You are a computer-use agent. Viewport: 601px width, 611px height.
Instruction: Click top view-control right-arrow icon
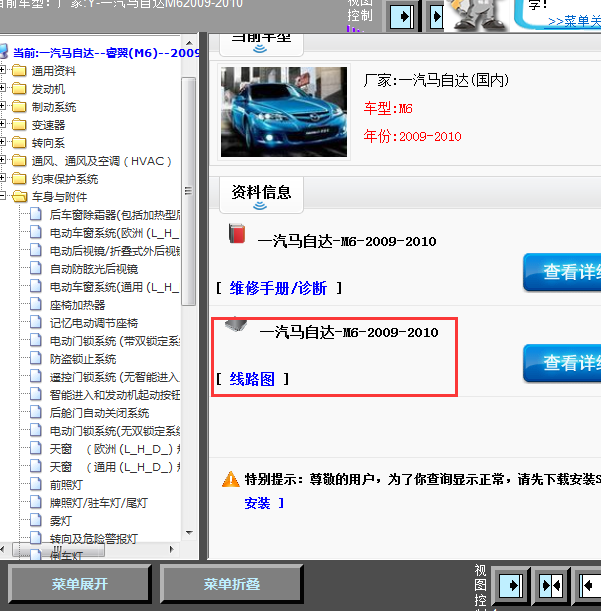tap(402, 17)
